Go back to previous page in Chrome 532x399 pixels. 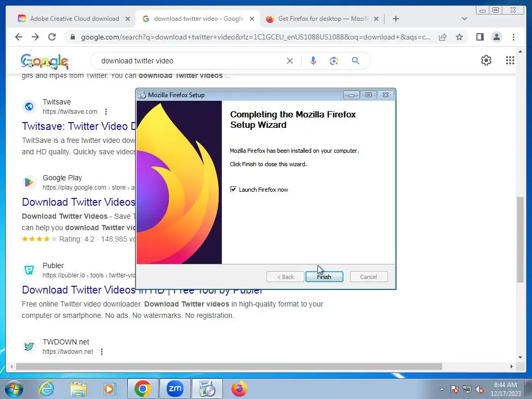pos(19,37)
